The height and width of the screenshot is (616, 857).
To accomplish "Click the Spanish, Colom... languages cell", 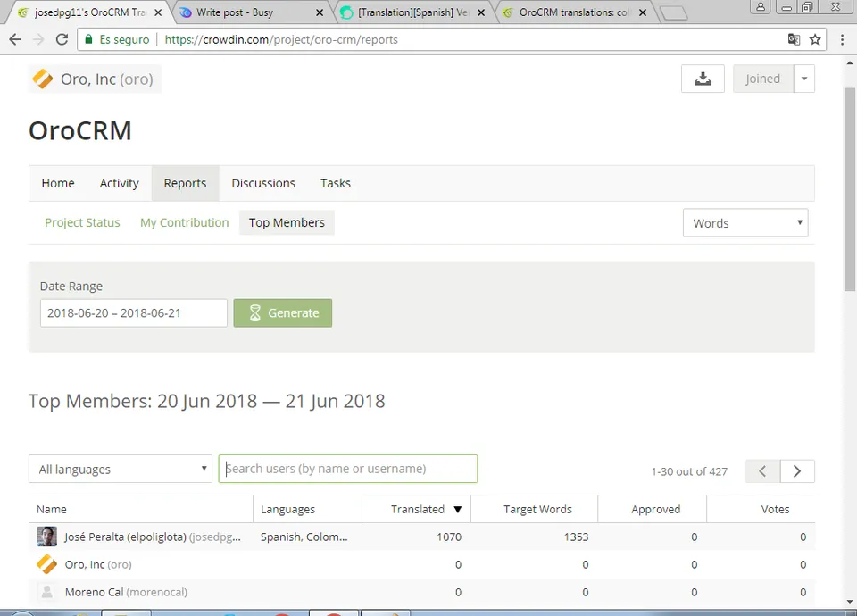I will tap(304, 537).
